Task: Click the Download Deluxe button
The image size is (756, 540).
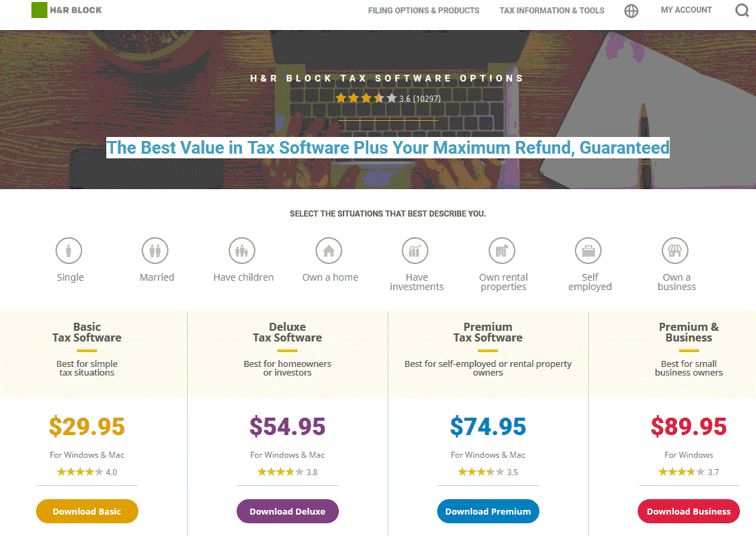Action: point(288,511)
